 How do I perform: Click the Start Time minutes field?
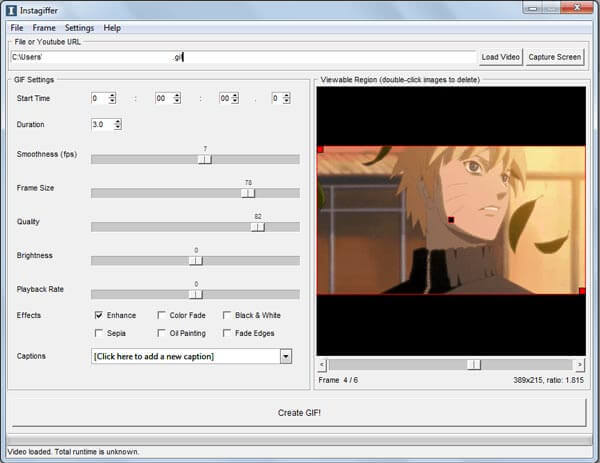(165, 98)
